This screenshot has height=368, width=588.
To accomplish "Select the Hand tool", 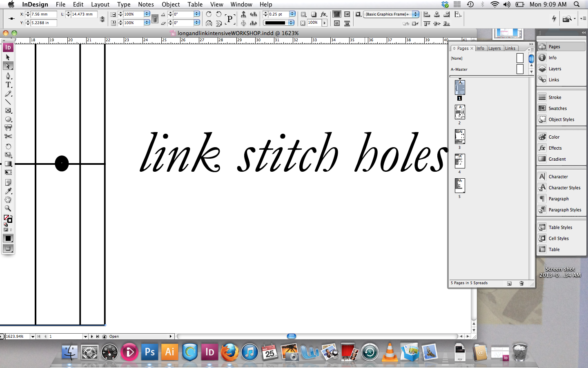I will [8, 200].
